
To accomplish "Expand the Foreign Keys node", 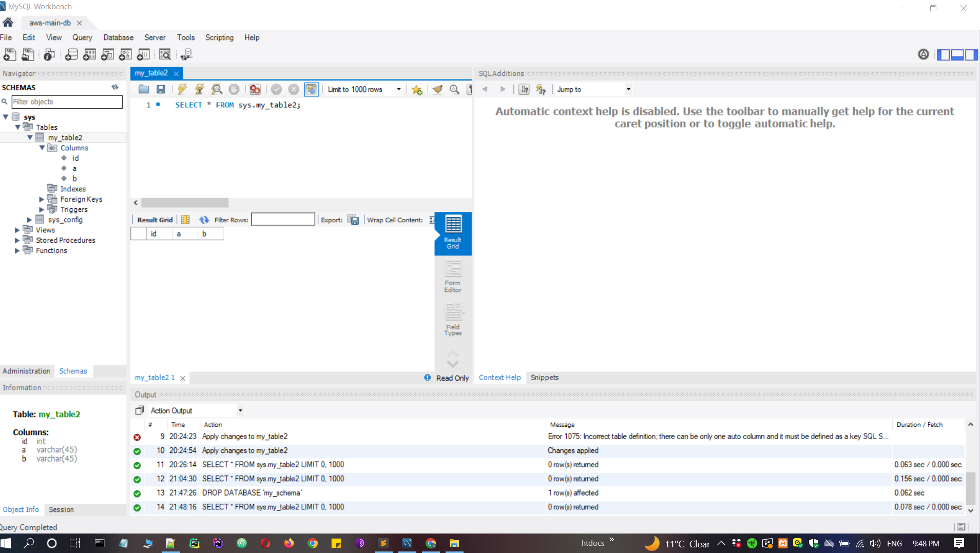I will (42, 199).
